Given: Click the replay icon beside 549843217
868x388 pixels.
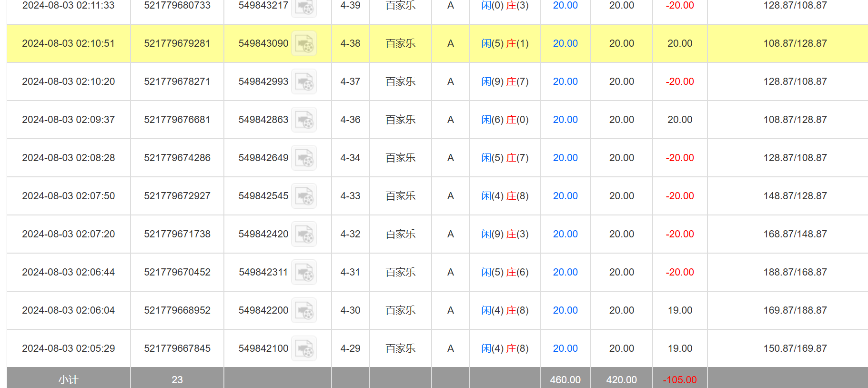Looking at the screenshot, I should point(304,7).
